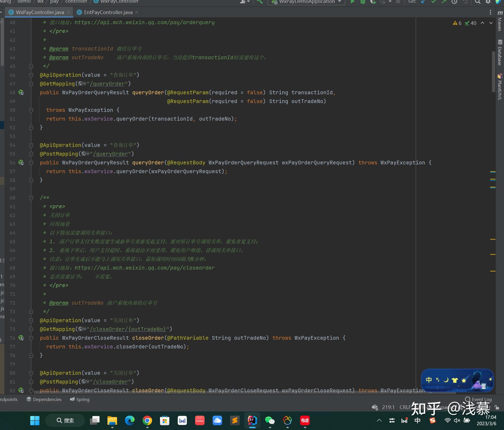Click the gutter endpoint icon on line 48

[21, 93]
